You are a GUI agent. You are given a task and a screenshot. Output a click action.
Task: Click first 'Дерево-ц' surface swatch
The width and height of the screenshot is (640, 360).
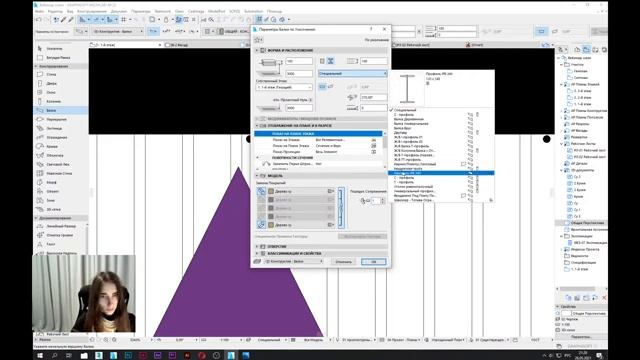[271, 191]
